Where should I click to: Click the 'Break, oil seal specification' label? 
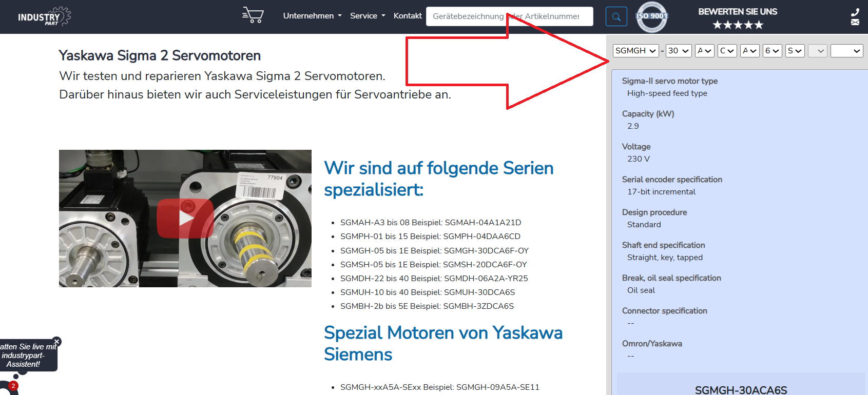671,278
